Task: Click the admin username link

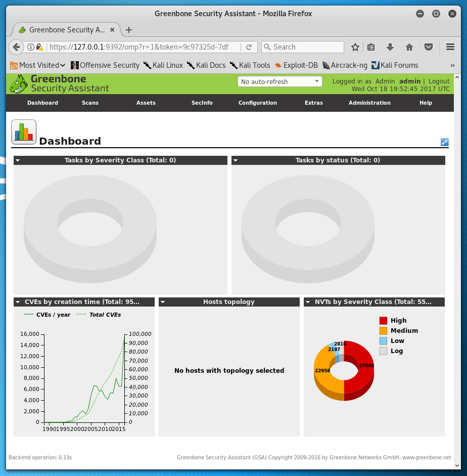Action: tap(409, 81)
